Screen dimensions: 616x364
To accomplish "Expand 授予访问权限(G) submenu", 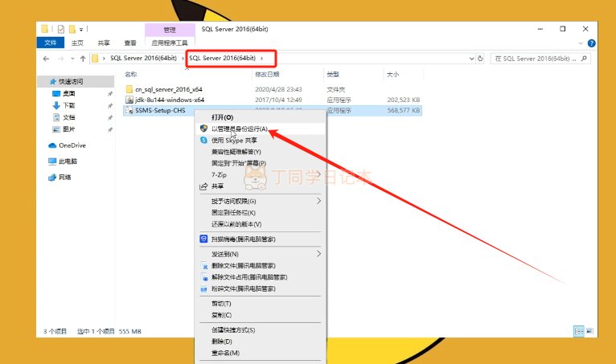I will [261, 201].
